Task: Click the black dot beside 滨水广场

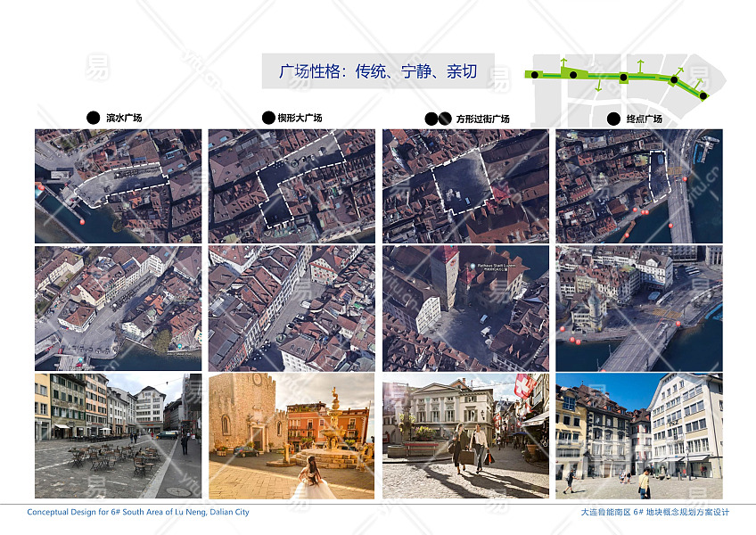Action: [93, 118]
